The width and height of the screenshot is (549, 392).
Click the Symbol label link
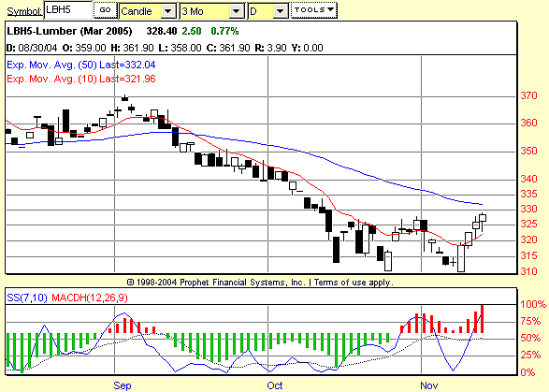tap(24, 11)
